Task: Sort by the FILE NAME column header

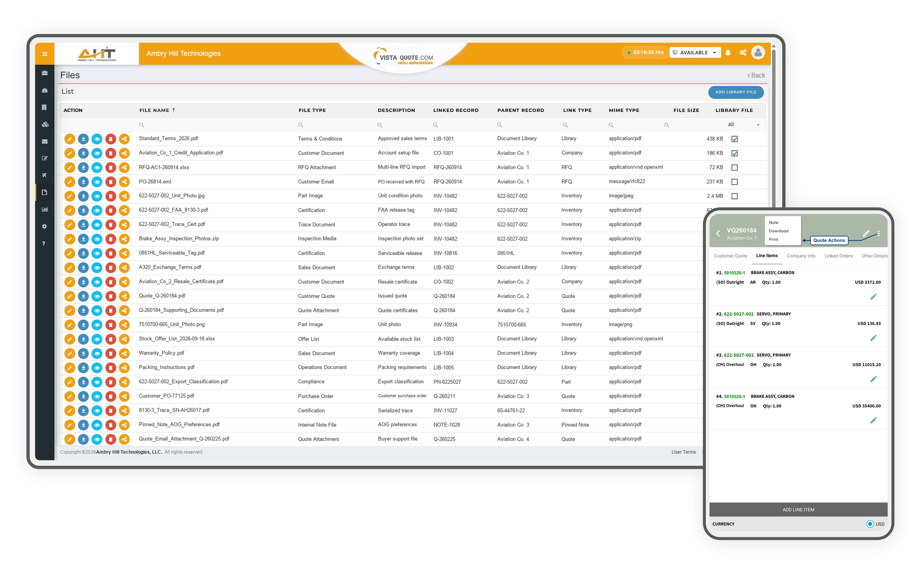Action: point(157,110)
